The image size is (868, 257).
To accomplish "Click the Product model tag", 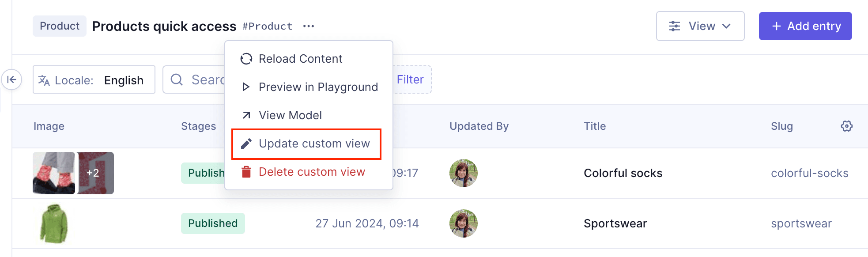I will click(x=60, y=26).
